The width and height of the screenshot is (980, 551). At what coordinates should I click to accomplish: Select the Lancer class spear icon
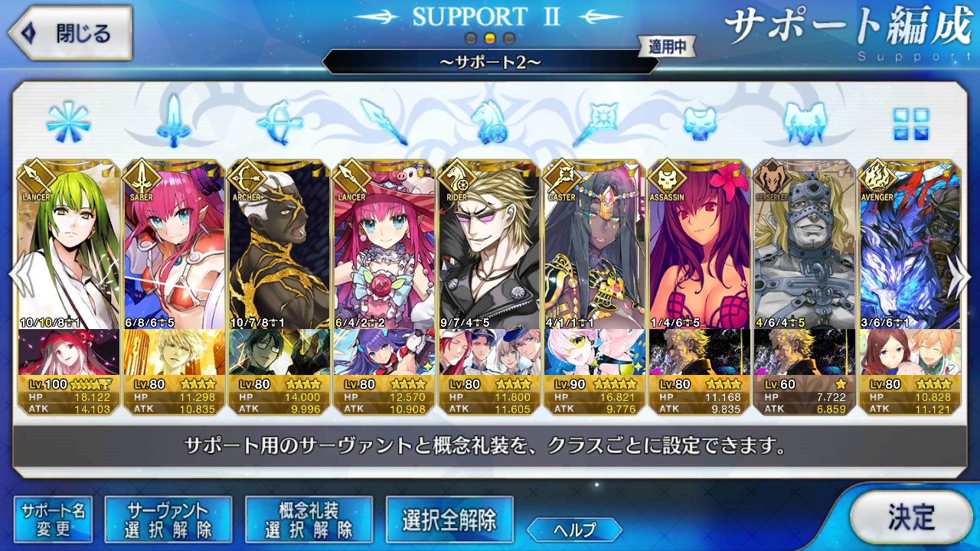click(384, 122)
